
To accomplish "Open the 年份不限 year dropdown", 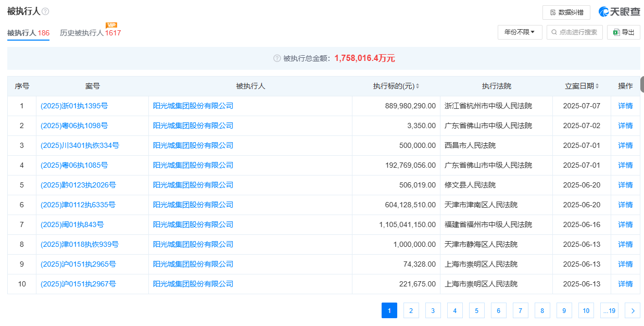I will pyautogui.click(x=520, y=32).
